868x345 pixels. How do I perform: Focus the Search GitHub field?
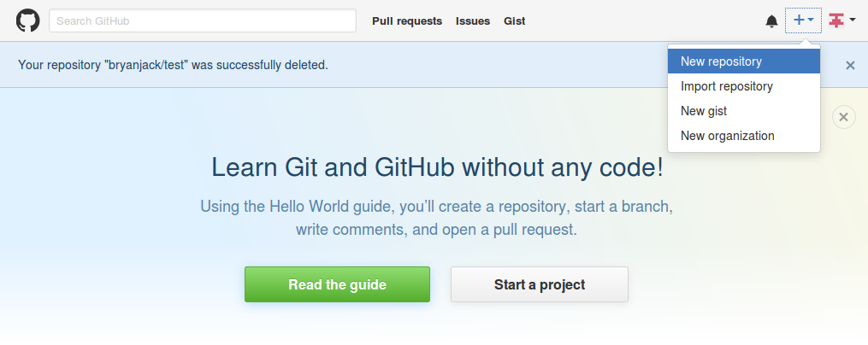[x=203, y=21]
